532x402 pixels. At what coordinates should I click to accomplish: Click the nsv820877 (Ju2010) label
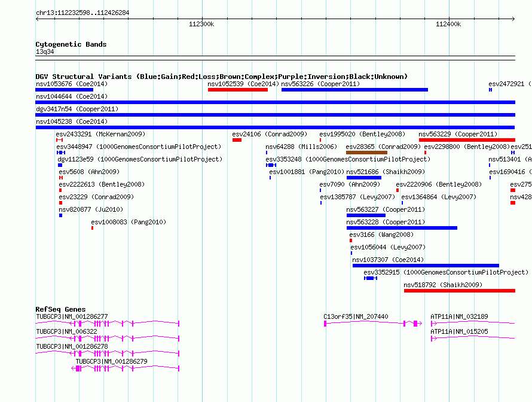91,209
